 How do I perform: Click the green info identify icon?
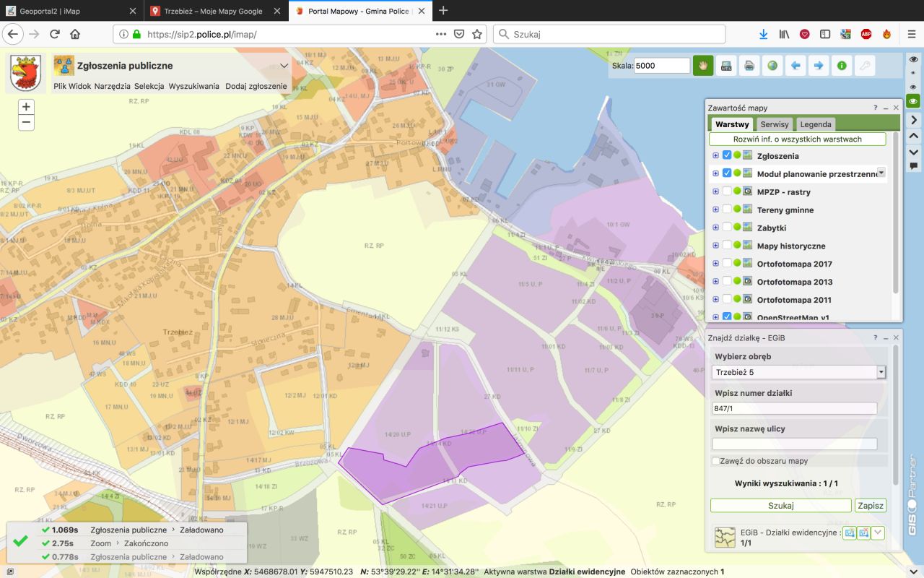[842, 66]
